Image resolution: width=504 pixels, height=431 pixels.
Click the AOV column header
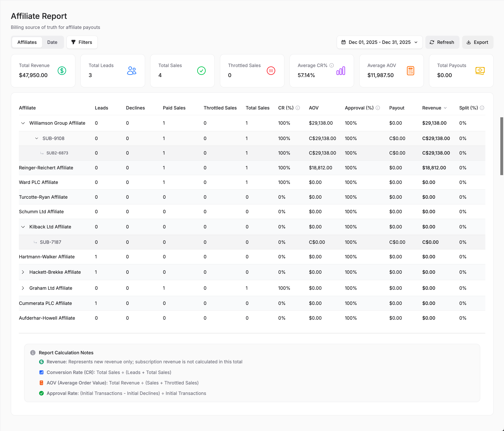314,108
